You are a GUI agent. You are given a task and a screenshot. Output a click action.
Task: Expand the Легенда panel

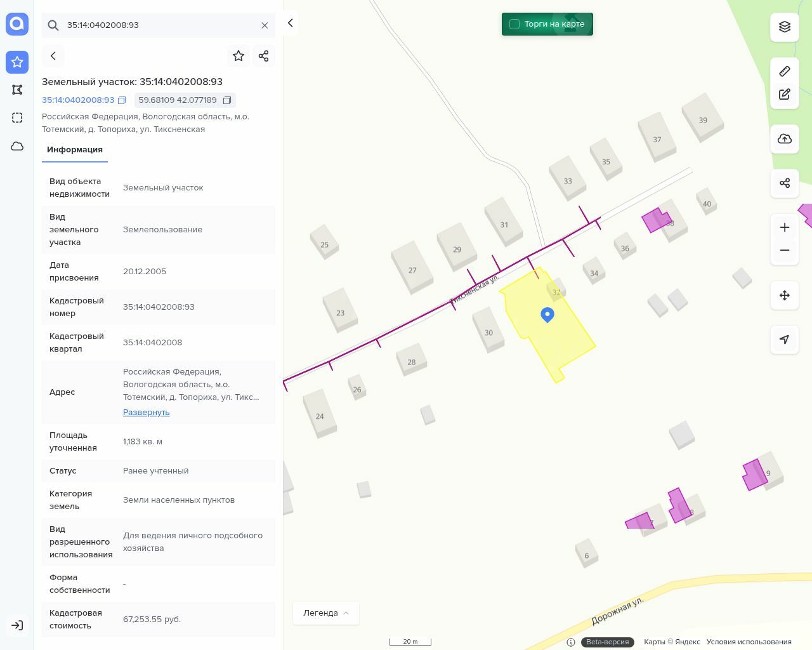[326, 613]
